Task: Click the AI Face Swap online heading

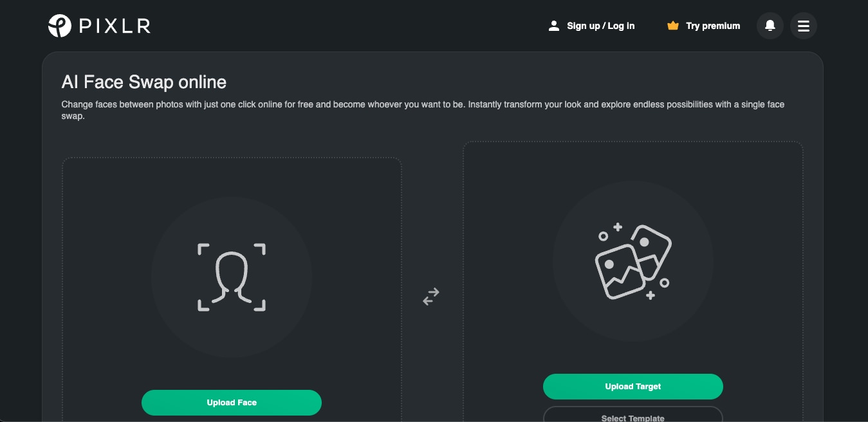Action: click(x=144, y=82)
